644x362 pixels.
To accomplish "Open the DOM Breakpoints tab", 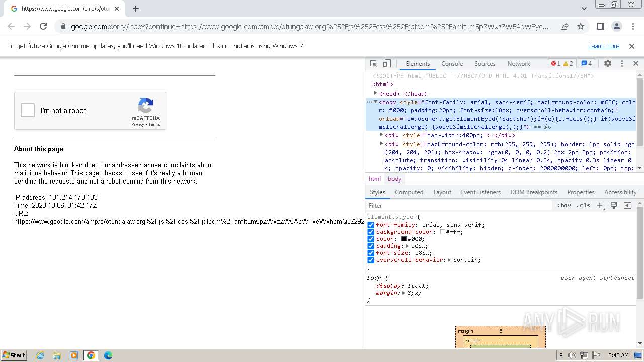I will pos(534,192).
